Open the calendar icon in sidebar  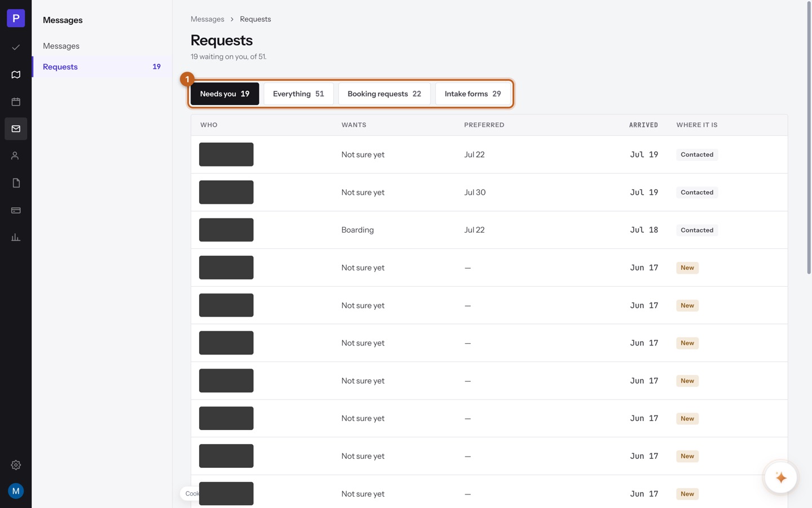(16, 102)
